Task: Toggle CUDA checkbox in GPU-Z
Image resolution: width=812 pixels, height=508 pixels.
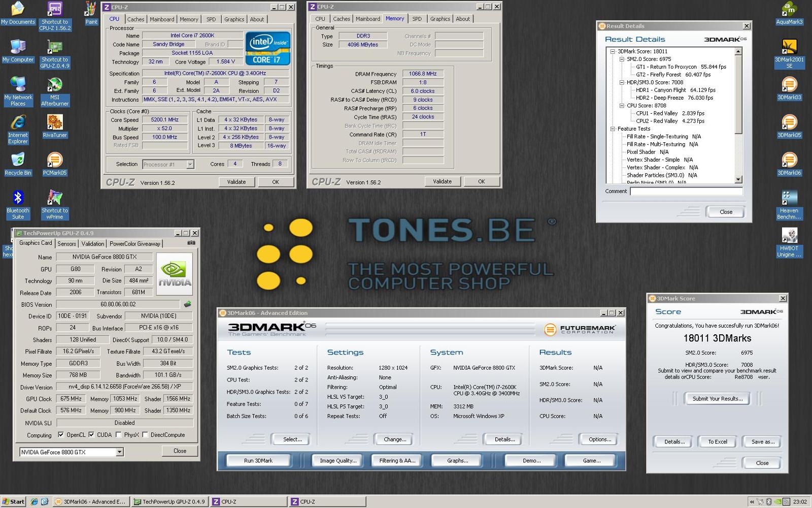Action: click(91, 435)
